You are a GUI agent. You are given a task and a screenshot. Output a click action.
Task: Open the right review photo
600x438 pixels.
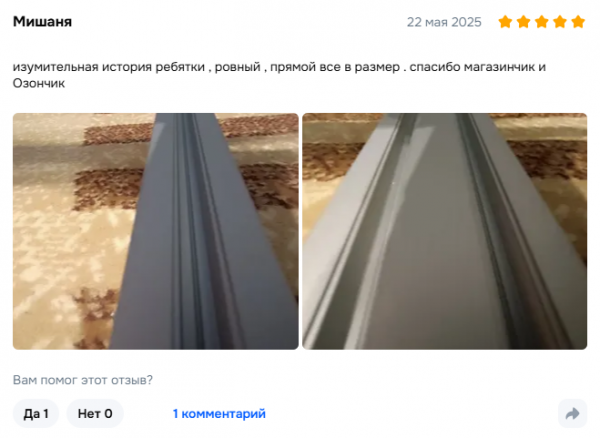pyautogui.click(x=445, y=231)
